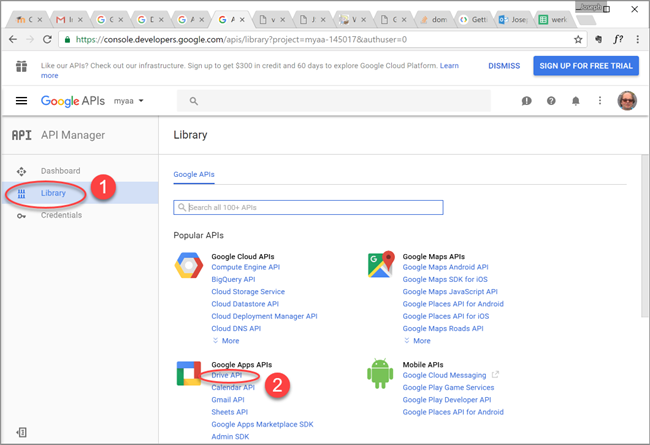This screenshot has height=445, width=650.
Task: Open Cloud Deployment Manager API link
Action: 264,316
